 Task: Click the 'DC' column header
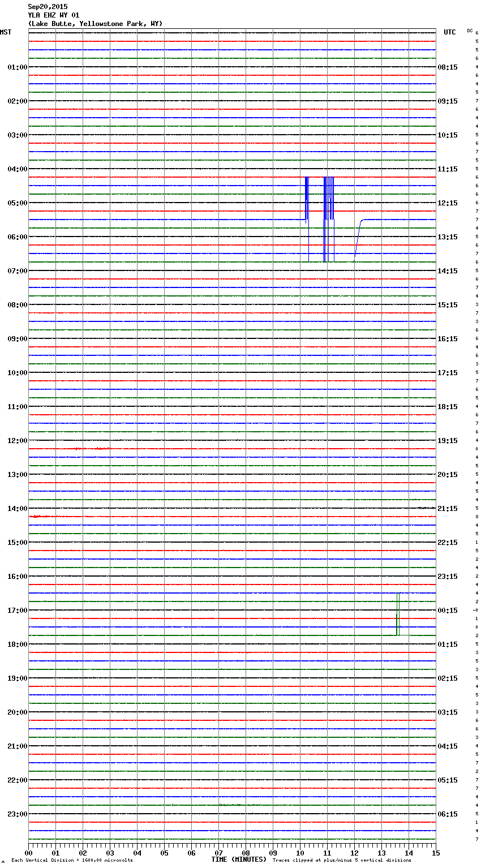470,30
